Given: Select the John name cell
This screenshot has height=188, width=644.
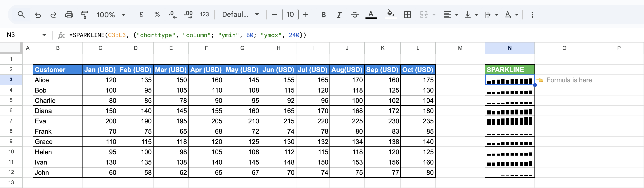Looking at the screenshot, I should 58,173.
